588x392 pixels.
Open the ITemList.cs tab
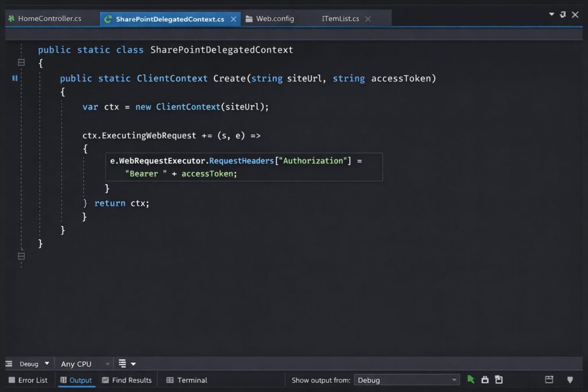341,19
